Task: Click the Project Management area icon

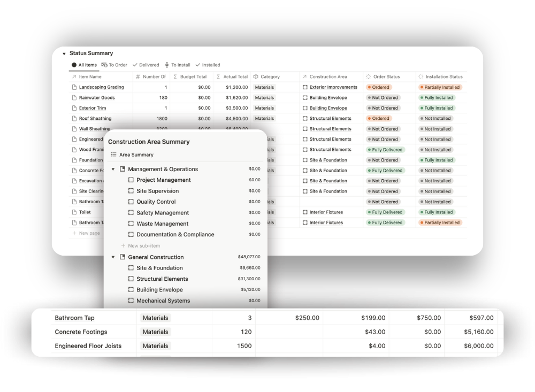Action: [131, 180]
